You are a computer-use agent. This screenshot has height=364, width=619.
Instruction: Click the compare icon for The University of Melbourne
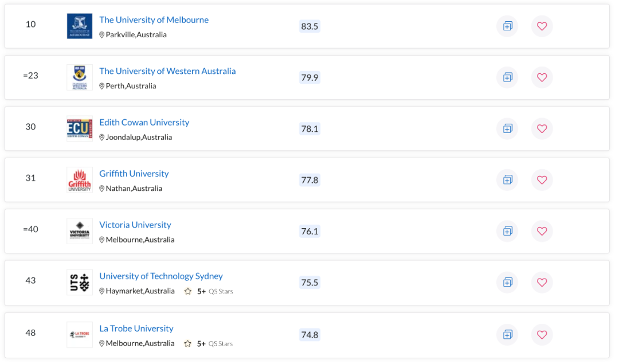507,26
